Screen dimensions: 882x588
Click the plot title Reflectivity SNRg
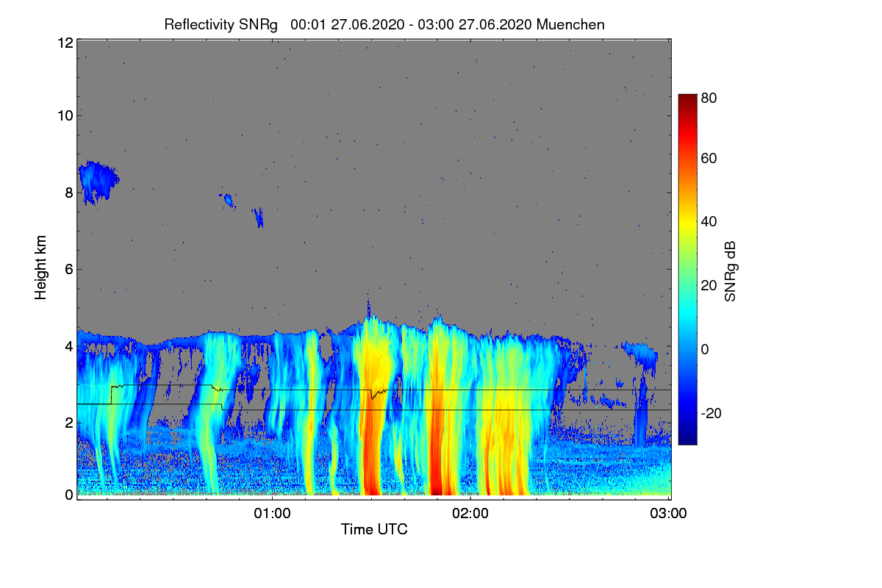[x=384, y=24]
